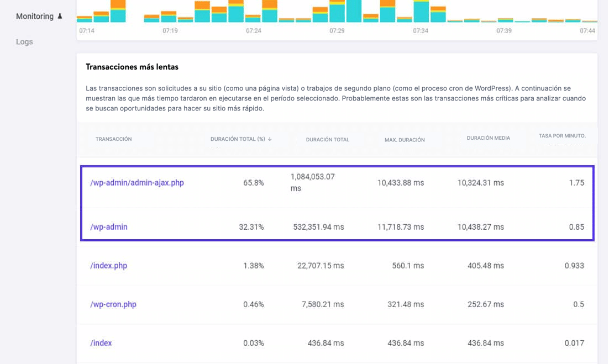The image size is (609, 364).
Task: Switch to the Logs section
Action: coord(24,41)
